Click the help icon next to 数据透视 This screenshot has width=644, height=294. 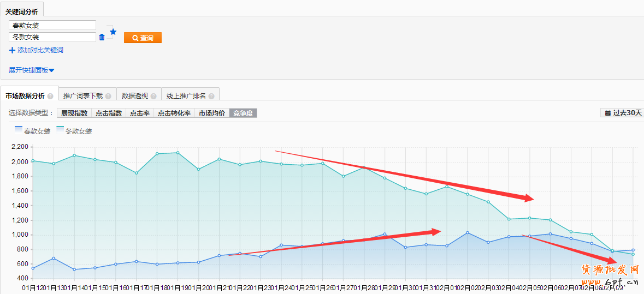click(x=153, y=96)
